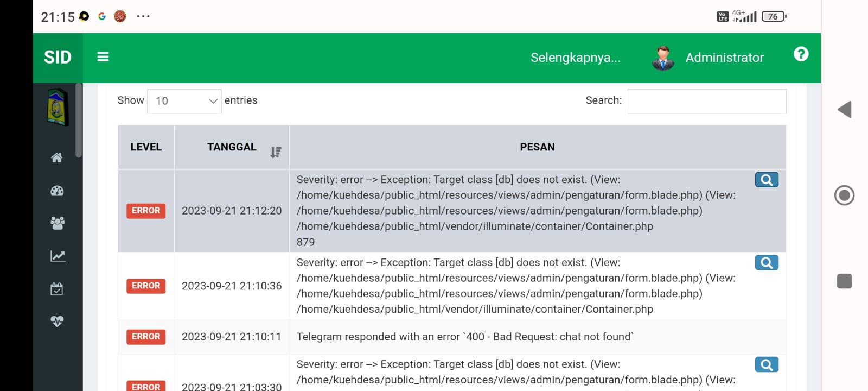Open details for the 21:10:36 error entry
Image resolution: width=868 pixels, height=391 pixels.
point(766,262)
